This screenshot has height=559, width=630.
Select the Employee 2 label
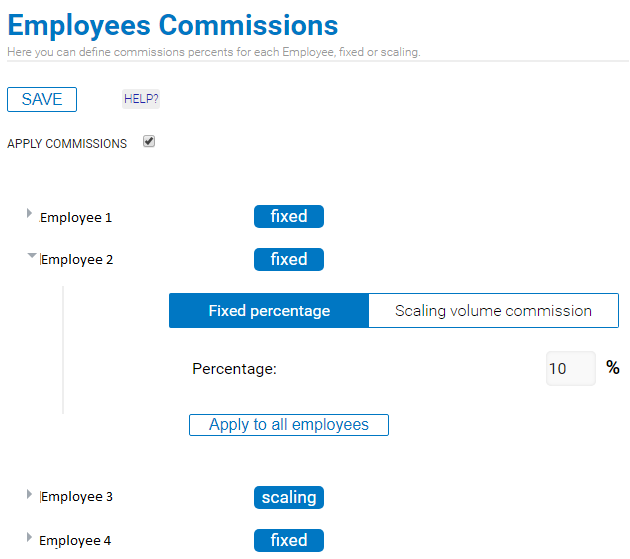[76, 260]
